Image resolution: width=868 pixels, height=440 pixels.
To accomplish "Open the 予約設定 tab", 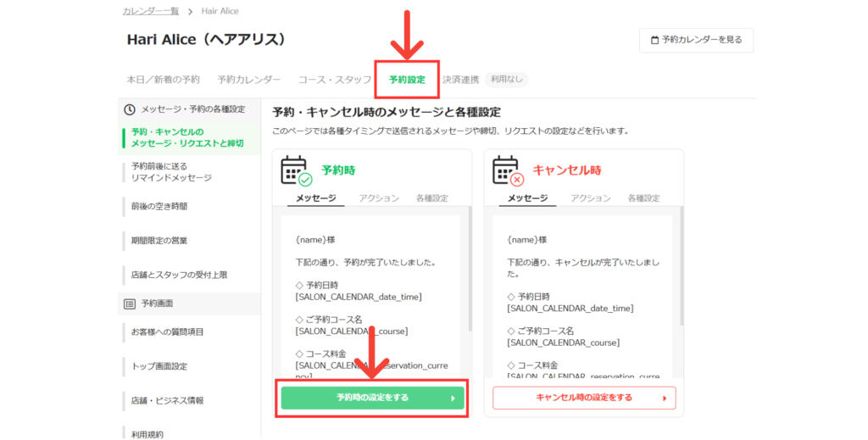I will (x=407, y=80).
